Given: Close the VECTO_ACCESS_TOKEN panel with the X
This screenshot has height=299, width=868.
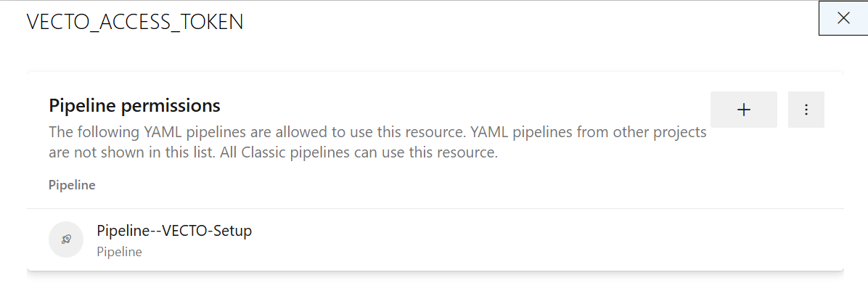Looking at the screenshot, I should pos(843,18).
